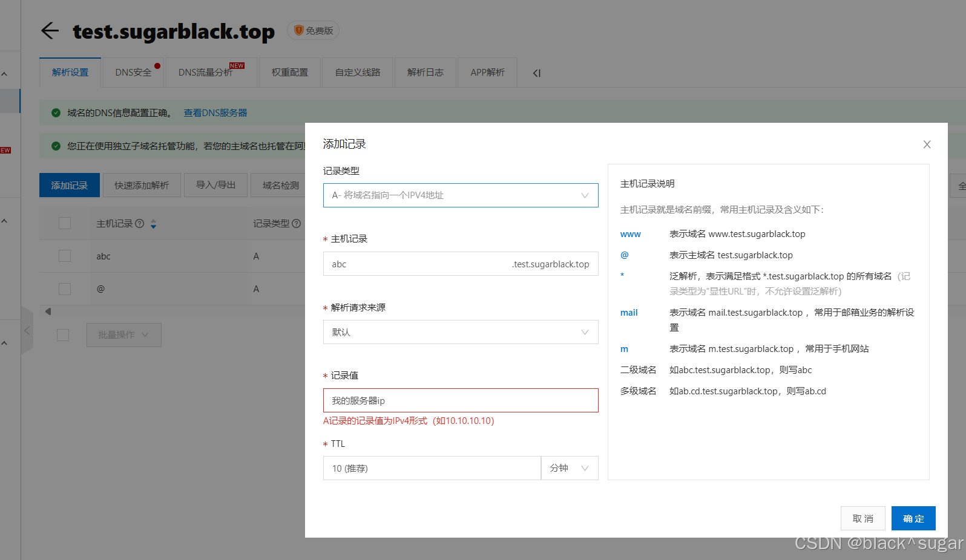Open the TTL unit dropdown showing 分钟

click(570, 468)
